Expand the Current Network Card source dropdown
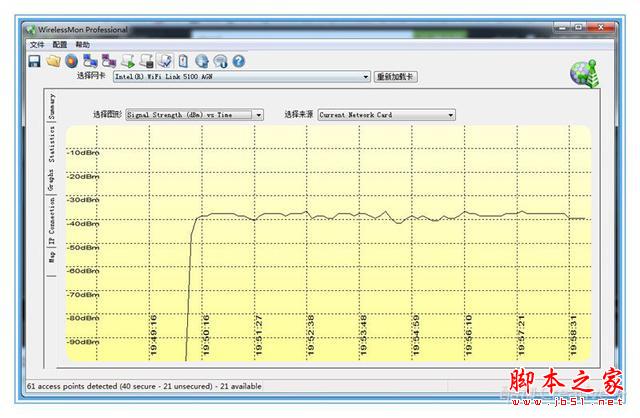 (386, 115)
